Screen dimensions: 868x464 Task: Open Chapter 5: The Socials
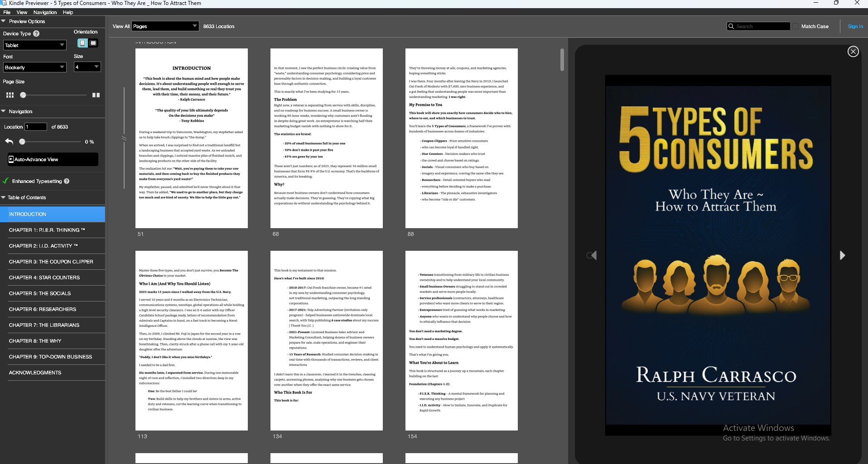click(53, 293)
